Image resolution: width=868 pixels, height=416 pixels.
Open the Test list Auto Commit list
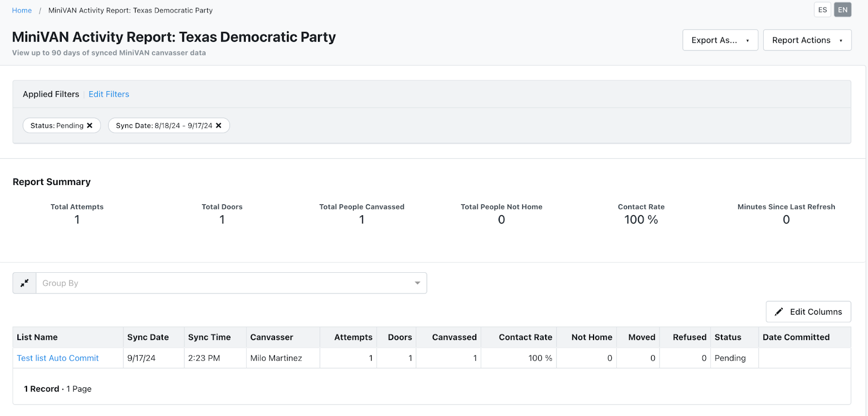58,358
